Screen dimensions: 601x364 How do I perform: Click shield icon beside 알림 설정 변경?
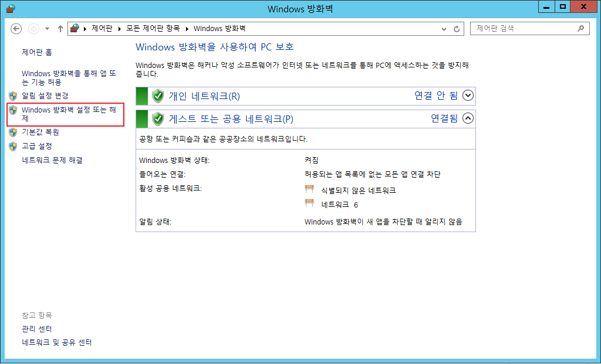[13, 96]
